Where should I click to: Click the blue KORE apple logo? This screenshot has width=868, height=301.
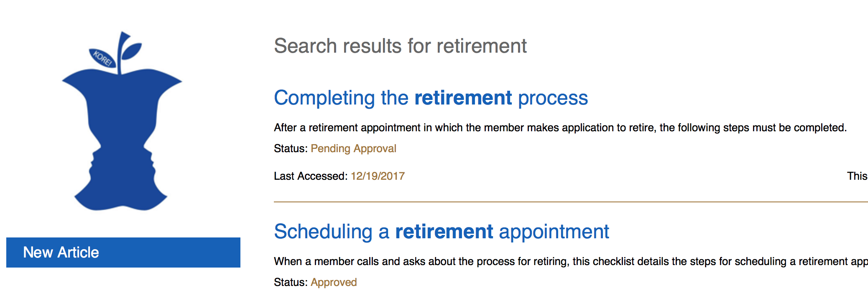[x=122, y=121]
